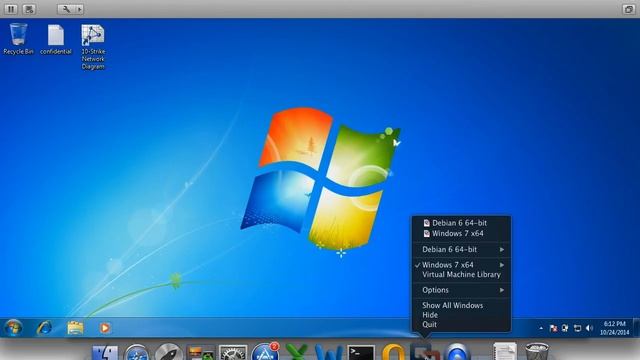Open recent item Debian 6 64-bit with document icon
Screen dimensions: 640x360
point(455,223)
